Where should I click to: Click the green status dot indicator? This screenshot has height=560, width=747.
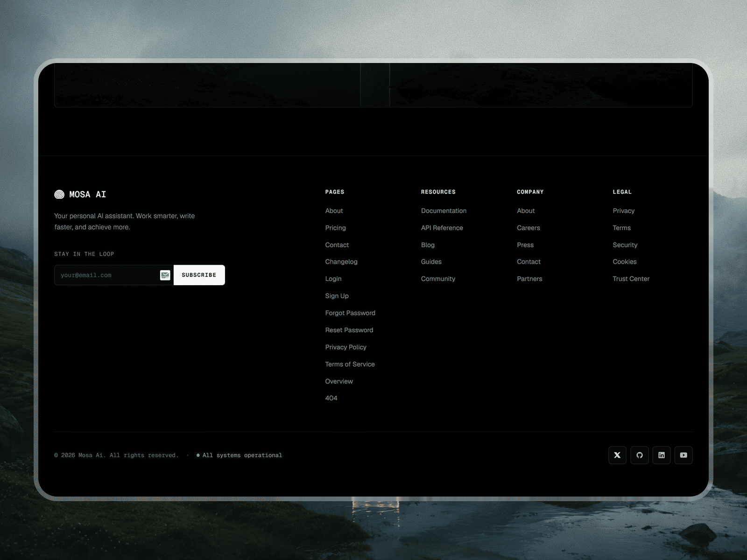[x=198, y=455]
